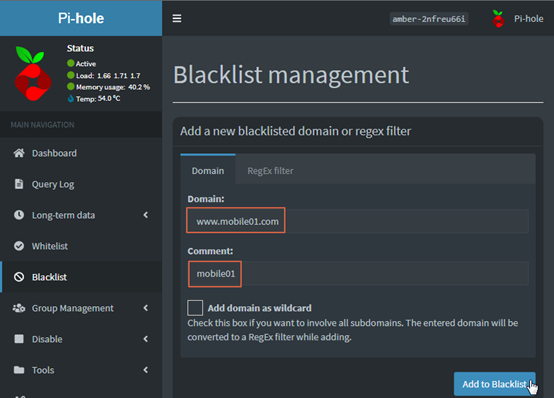Click the Pi-hole title header link
Viewport: 554px width, 398px height.
pos(81,18)
